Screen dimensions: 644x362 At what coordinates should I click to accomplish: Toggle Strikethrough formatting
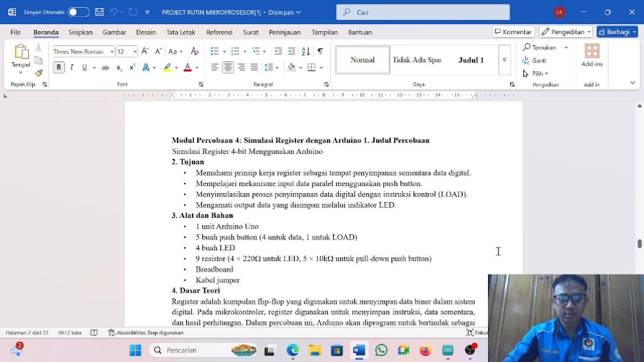105,67
